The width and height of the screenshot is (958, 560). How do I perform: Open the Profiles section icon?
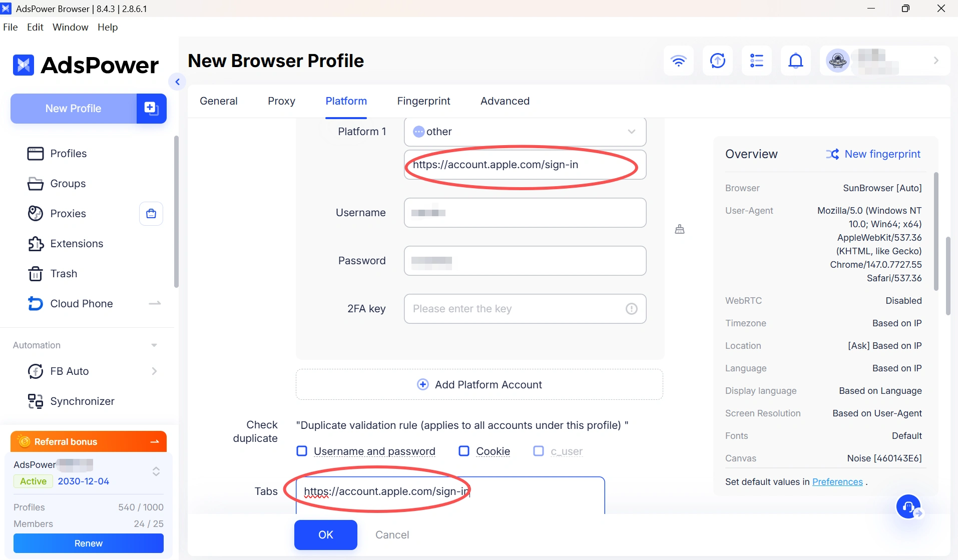pos(35,154)
